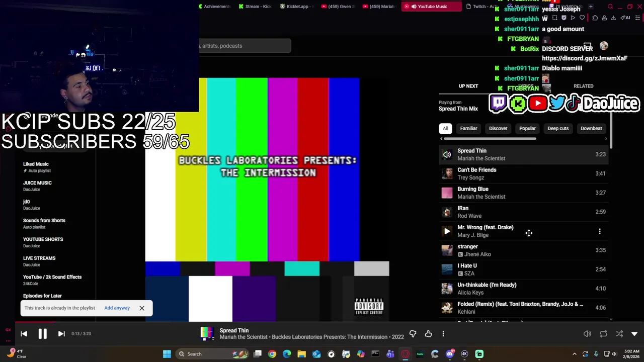
Task: Open Outlook from the taskbar
Action: point(316,354)
